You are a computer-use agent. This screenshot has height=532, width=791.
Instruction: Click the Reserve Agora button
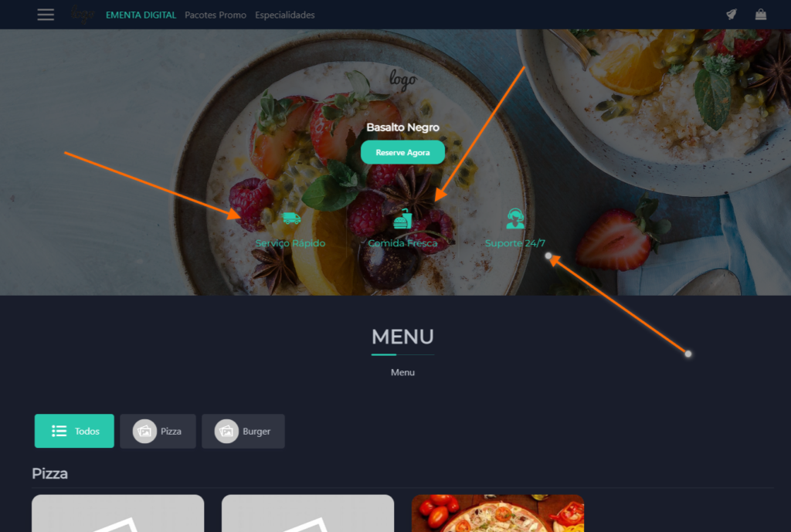[x=402, y=152]
